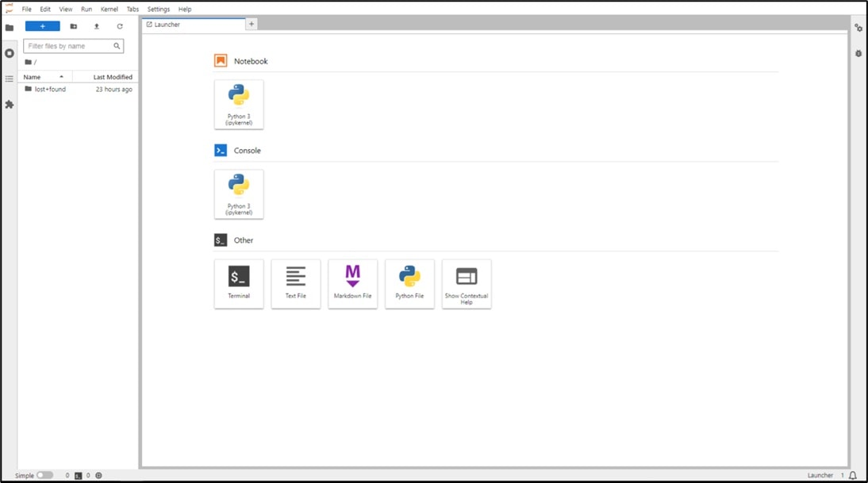The width and height of the screenshot is (868, 483).
Task: Open notifications bell in status bar
Action: pos(853,475)
